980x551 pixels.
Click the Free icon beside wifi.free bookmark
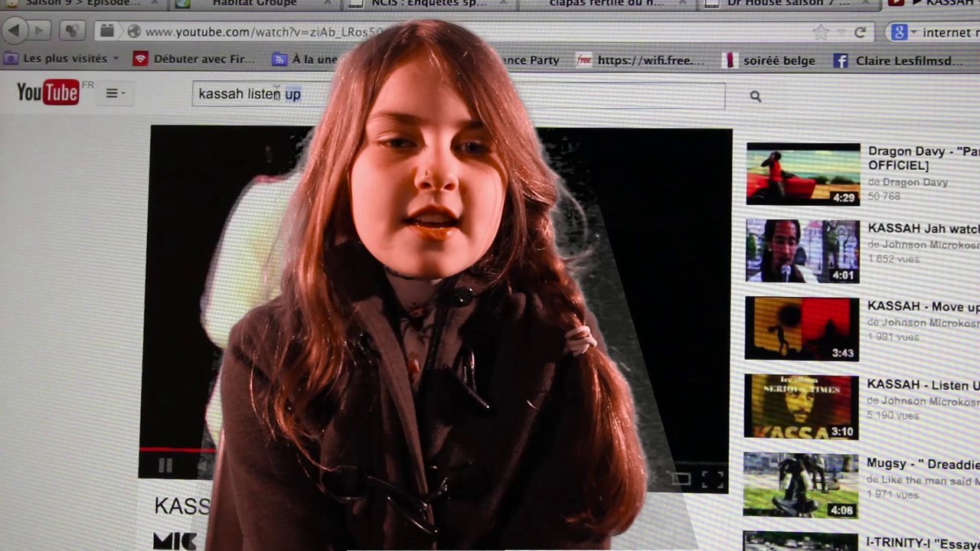(x=584, y=60)
